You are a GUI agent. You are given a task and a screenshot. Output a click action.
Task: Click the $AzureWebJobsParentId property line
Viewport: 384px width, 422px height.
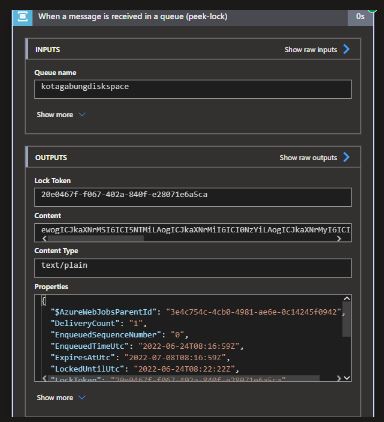click(197, 312)
